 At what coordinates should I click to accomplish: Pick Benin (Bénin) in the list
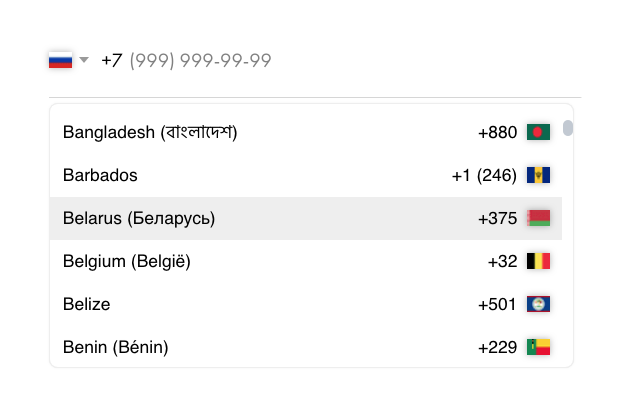pyautogui.click(x=115, y=347)
